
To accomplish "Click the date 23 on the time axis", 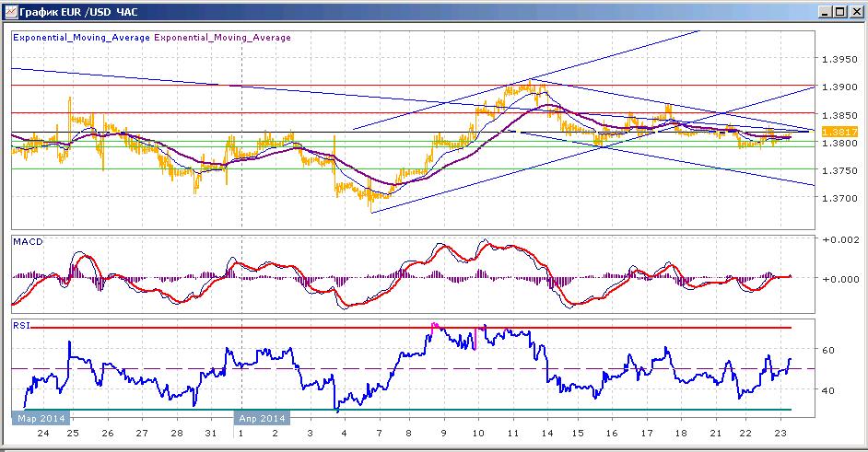I will (x=780, y=434).
